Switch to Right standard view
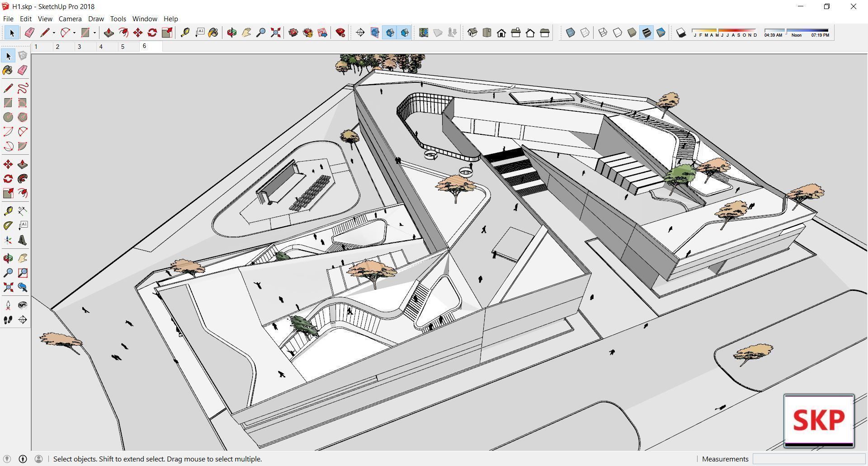This screenshot has height=466, width=868. pyautogui.click(x=516, y=33)
